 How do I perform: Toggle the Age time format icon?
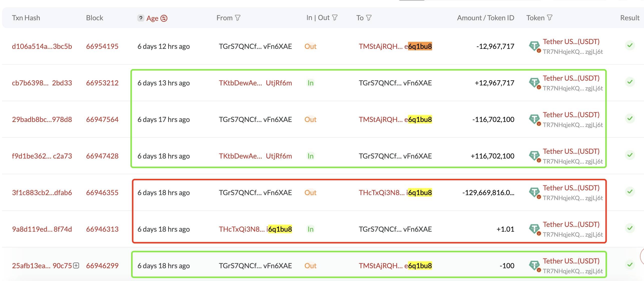tap(164, 18)
